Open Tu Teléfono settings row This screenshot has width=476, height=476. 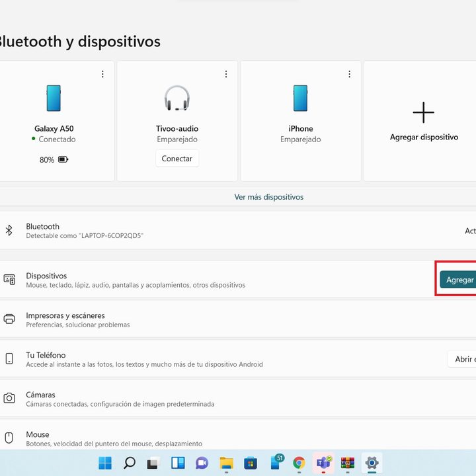click(x=238, y=359)
